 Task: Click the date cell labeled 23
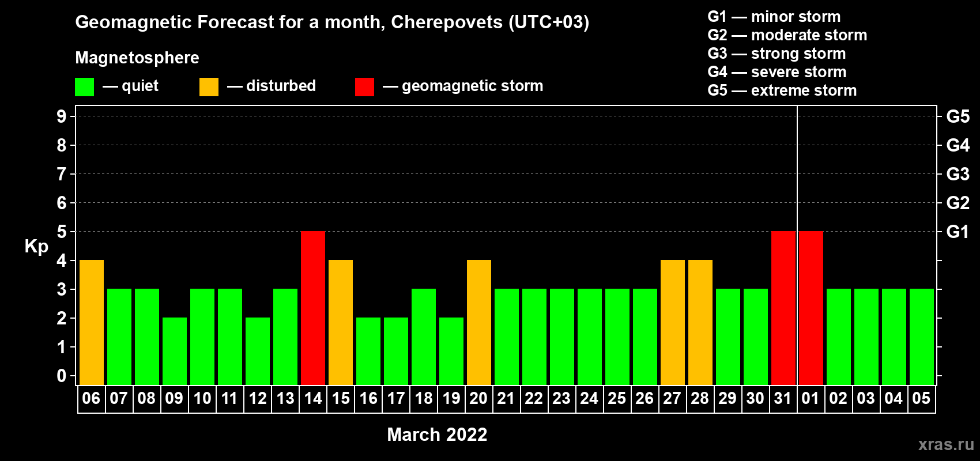coord(561,399)
